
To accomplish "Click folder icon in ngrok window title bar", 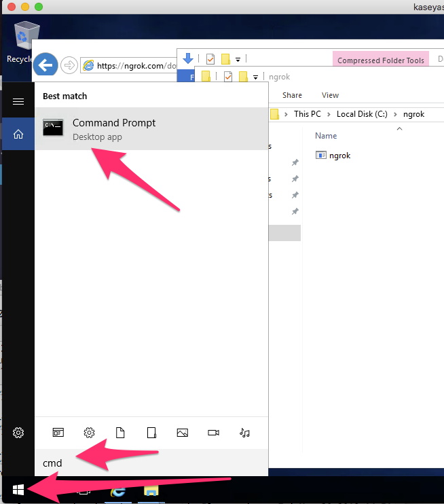I will pyautogui.click(x=206, y=76).
